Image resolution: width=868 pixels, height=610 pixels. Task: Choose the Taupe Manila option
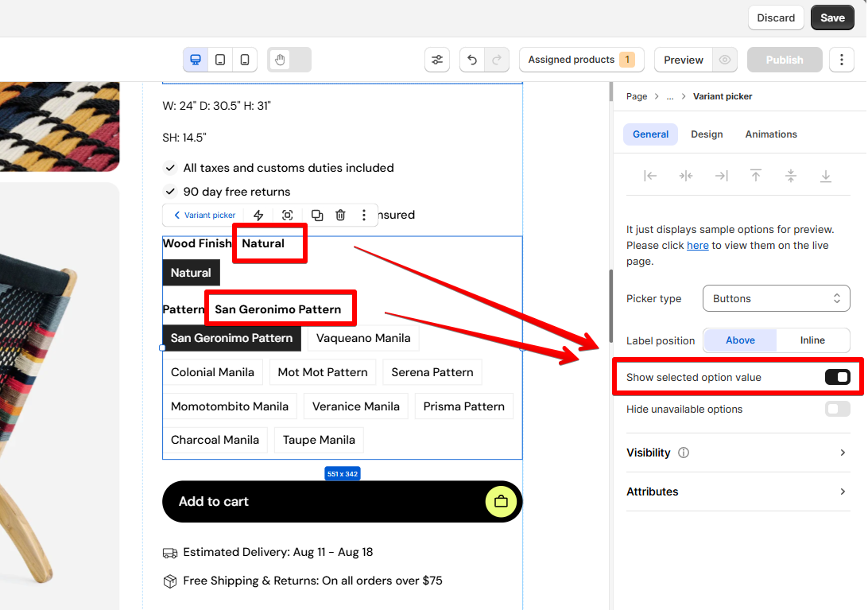[x=319, y=440]
